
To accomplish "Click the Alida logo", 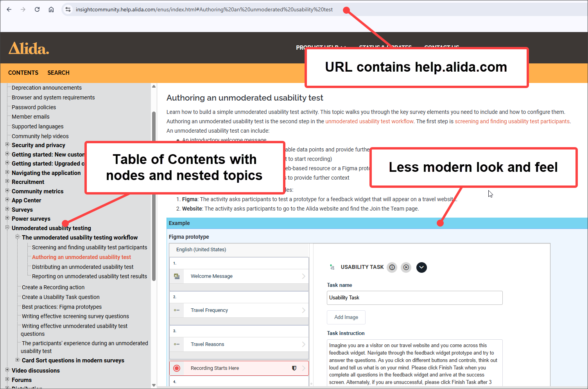I will tap(29, 48).
